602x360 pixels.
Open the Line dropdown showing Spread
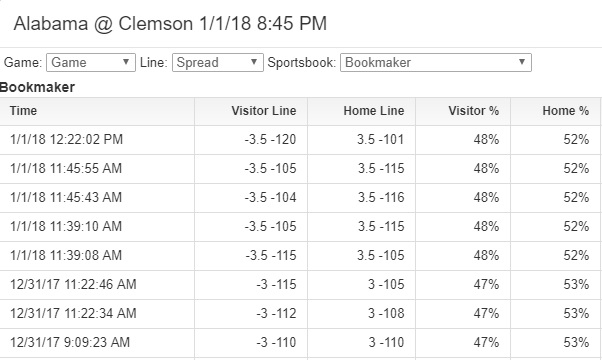(x=218, y=63)
